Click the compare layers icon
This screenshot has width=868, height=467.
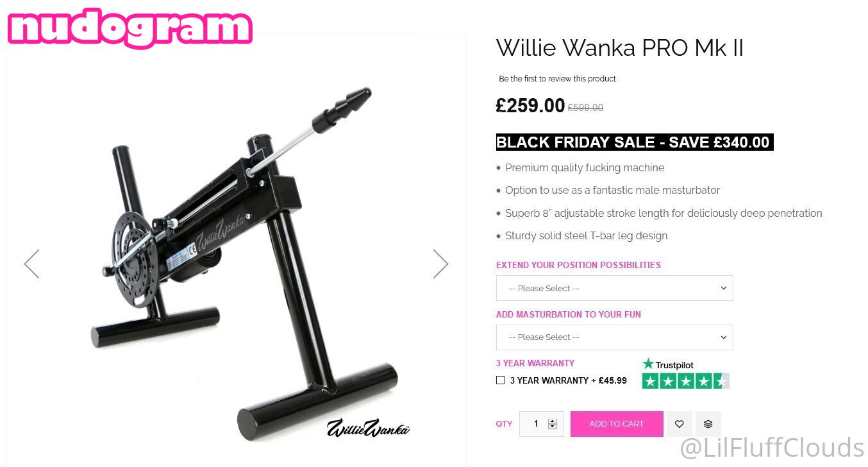point(708,424)
